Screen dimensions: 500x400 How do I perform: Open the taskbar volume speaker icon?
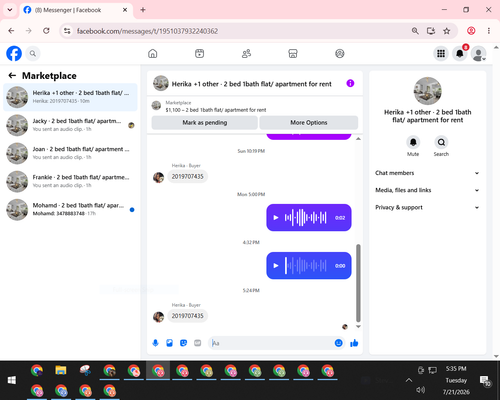(421, 390)
